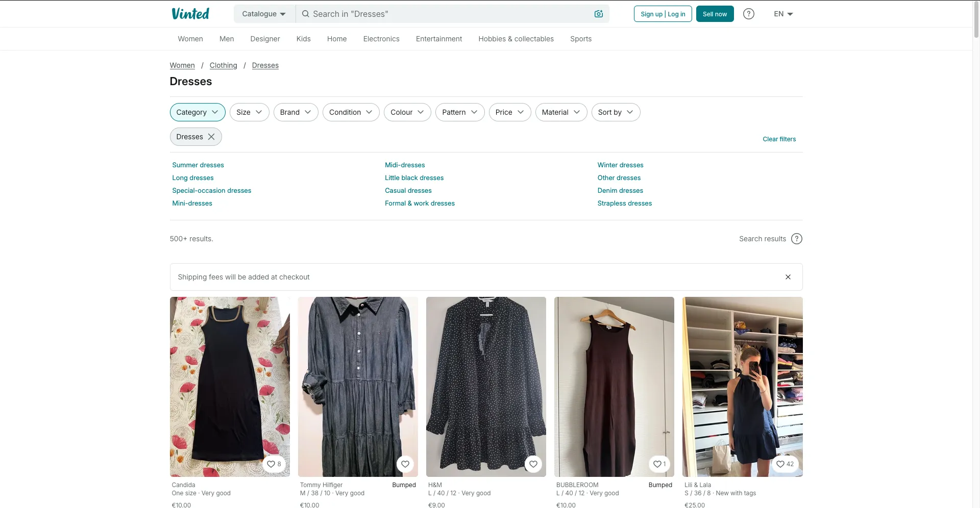
Task: Open the Men category menu
Action: click(227, 39)
